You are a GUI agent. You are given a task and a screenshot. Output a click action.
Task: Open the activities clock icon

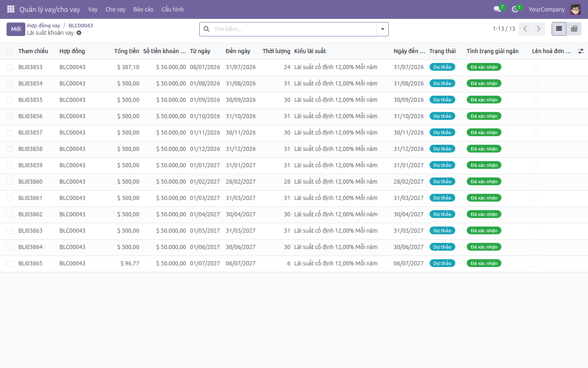tap(515, 9)
